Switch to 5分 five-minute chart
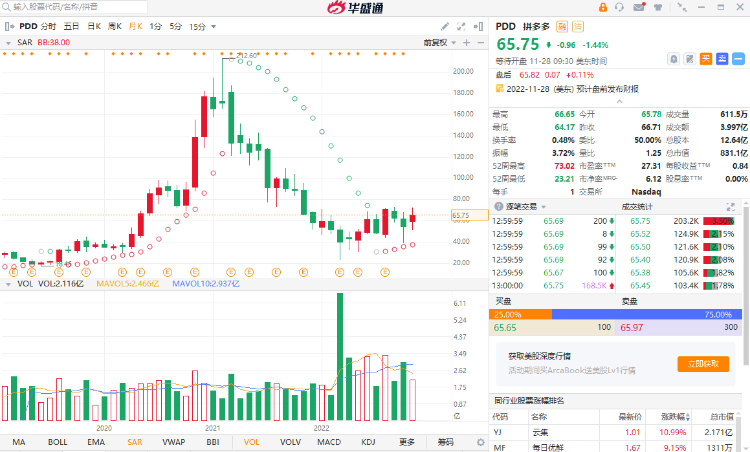Viewport: 750px width, 452px height. pos(176,26)
